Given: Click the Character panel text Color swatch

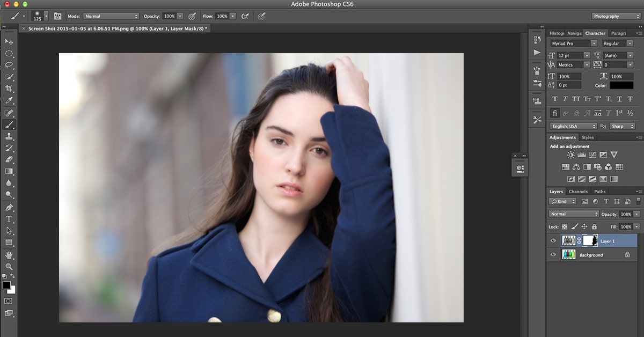Looking at the screenshot, I should point(621,85).
